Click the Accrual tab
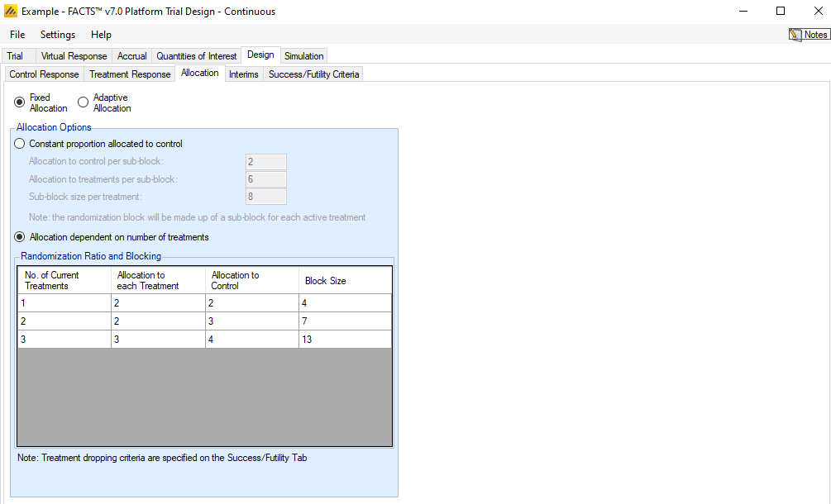 (x=131, y=56)
